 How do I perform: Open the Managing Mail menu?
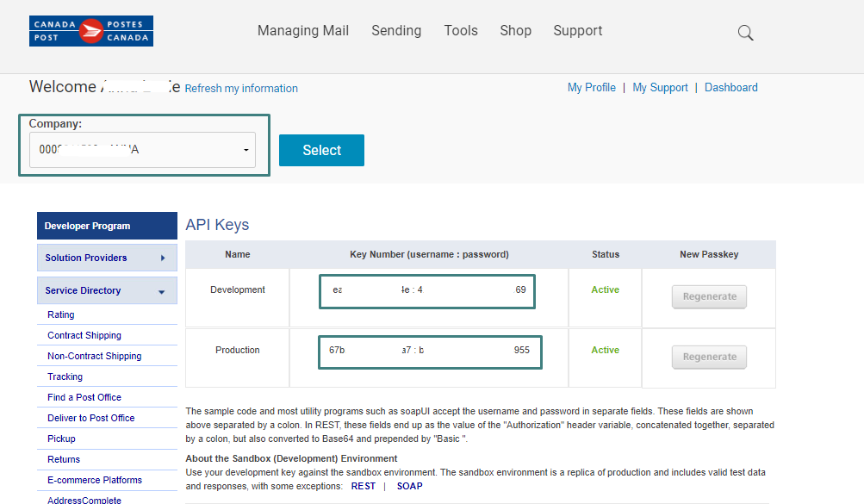303,30
